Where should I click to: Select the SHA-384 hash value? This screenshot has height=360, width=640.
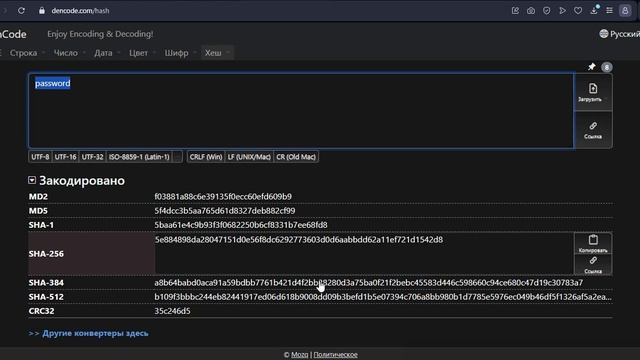click(x=369, y=282)
